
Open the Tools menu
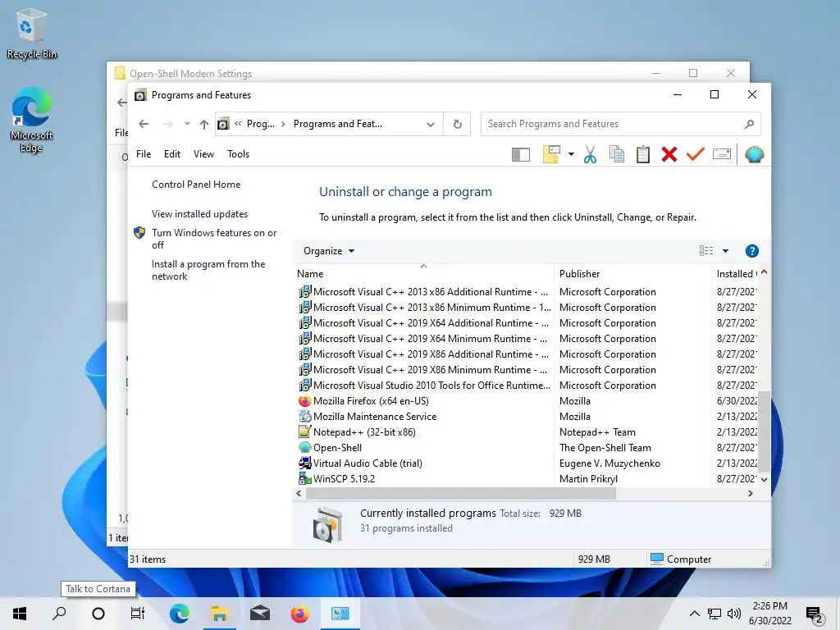coord(239,154)
